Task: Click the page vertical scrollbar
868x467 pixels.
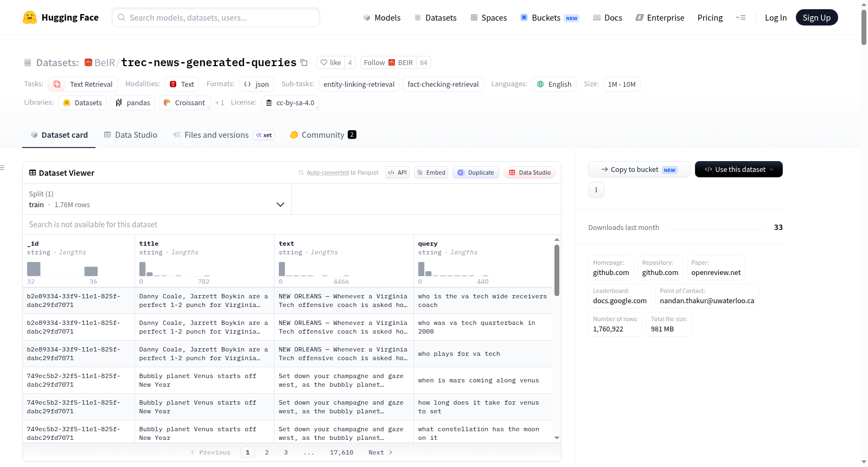Action: pos(864,27)
